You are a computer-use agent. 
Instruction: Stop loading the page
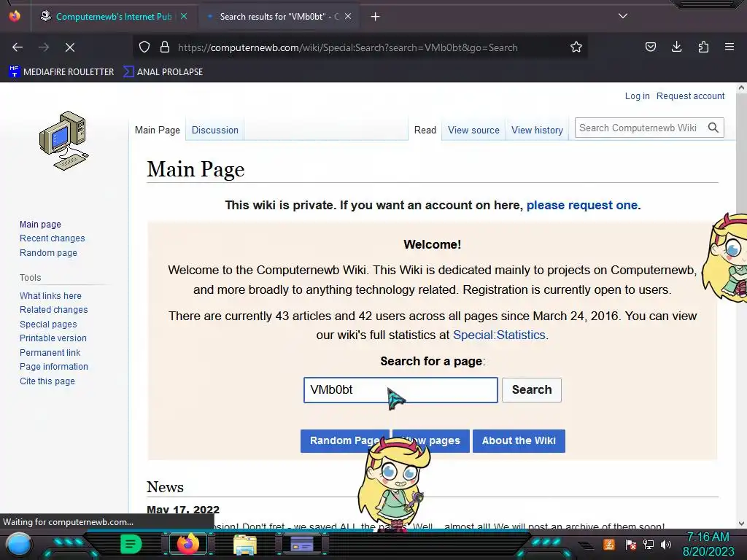(x=69, y=47)
